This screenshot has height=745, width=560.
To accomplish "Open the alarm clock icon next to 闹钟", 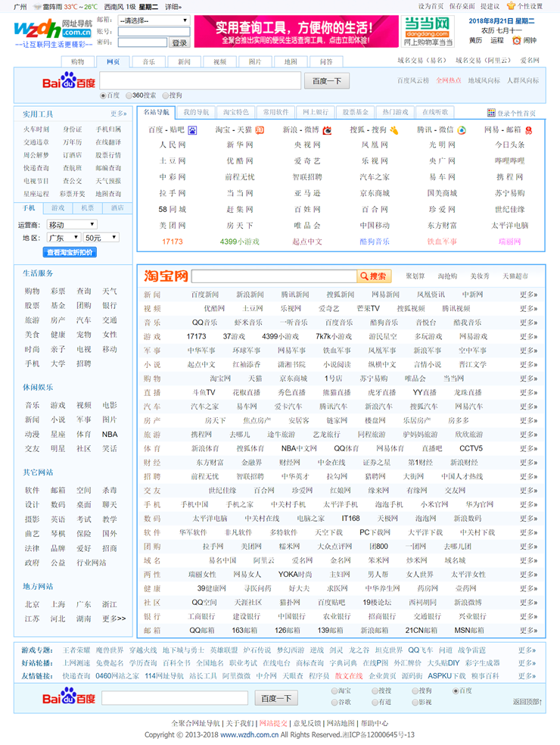I will pyautogui.click(x=517, y=41).
